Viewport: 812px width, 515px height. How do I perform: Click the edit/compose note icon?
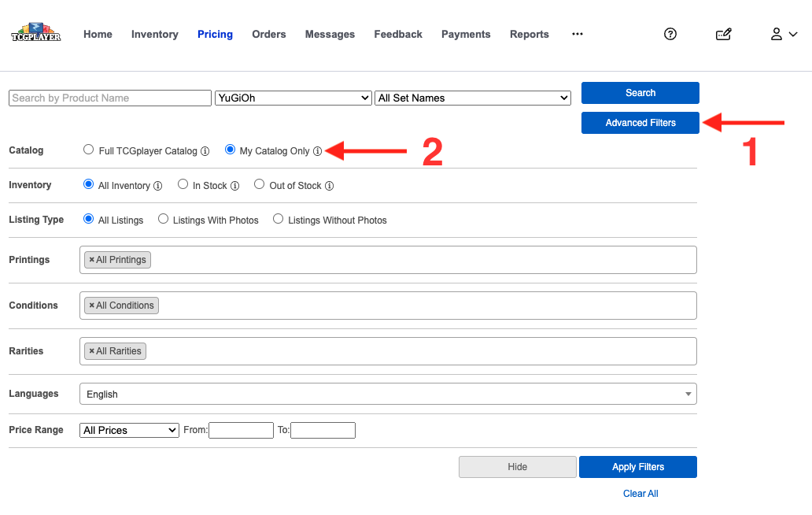(723, 34)
